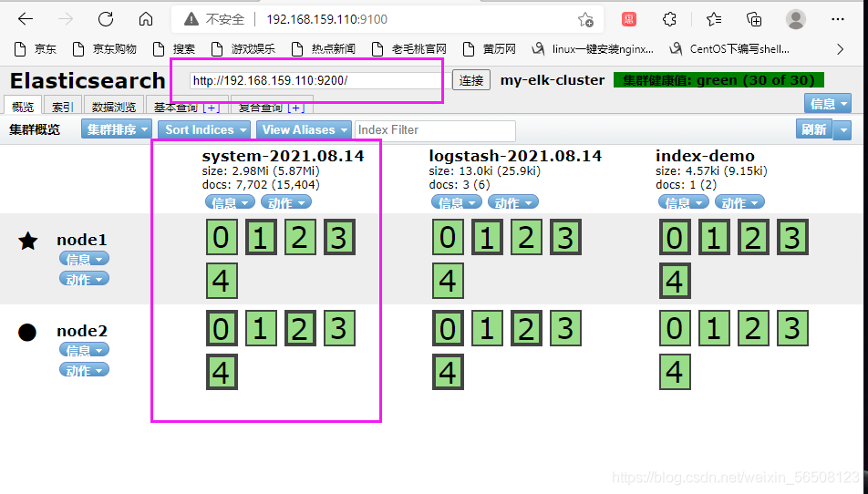Add a new 复合查询 tab with [+]

tap(296, 108)
